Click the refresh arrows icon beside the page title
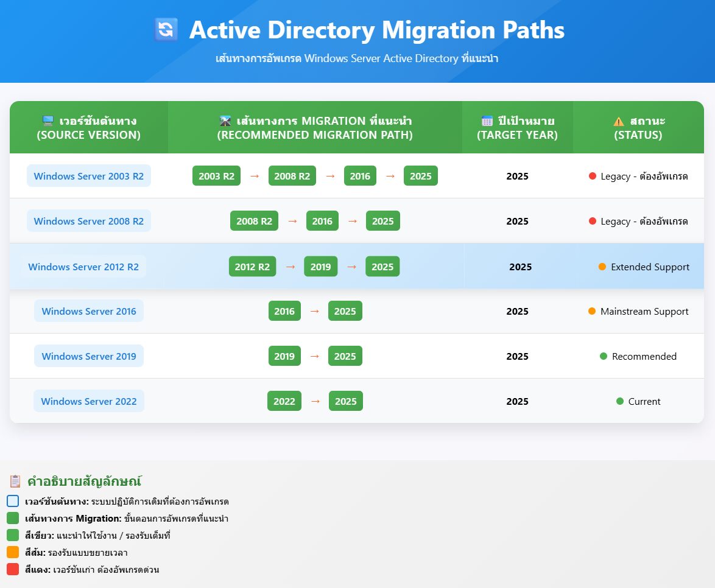Image resolution: width=715 pixels, height=588 pixels. [166, 30]
